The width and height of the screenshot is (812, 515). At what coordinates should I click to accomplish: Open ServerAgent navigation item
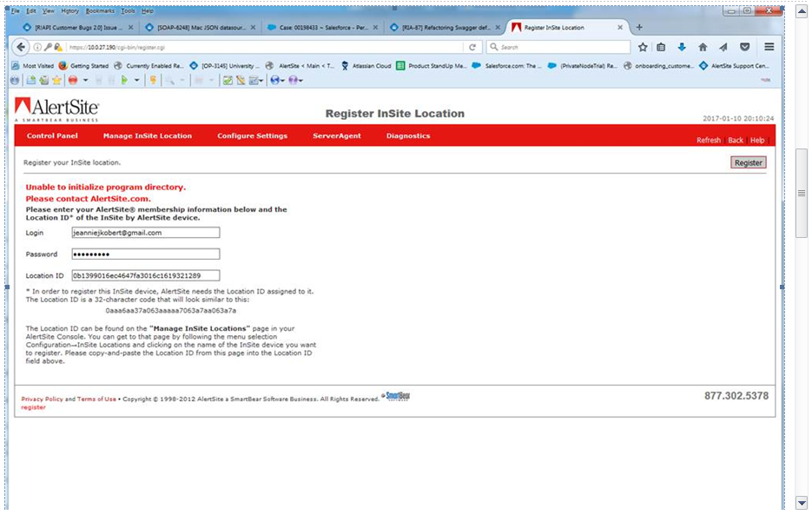pyautogui.click(x=337, y=135)
